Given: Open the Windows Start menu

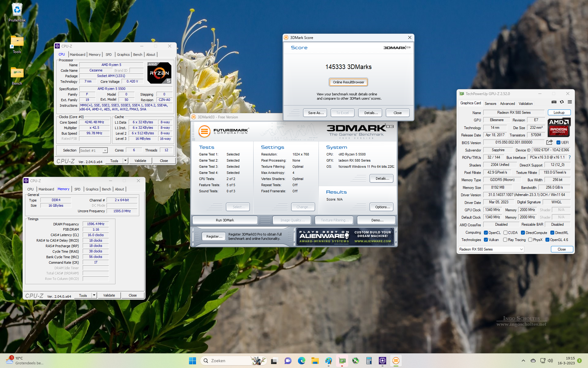Looking at the screenshot, I should click(192, 361).
